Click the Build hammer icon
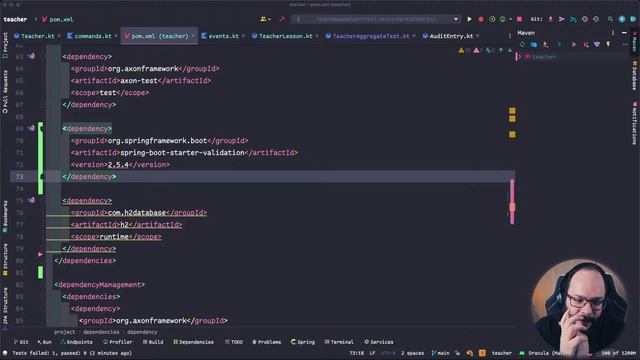The height and width of the screenshot is (360, 640). [x=282, y=19]
